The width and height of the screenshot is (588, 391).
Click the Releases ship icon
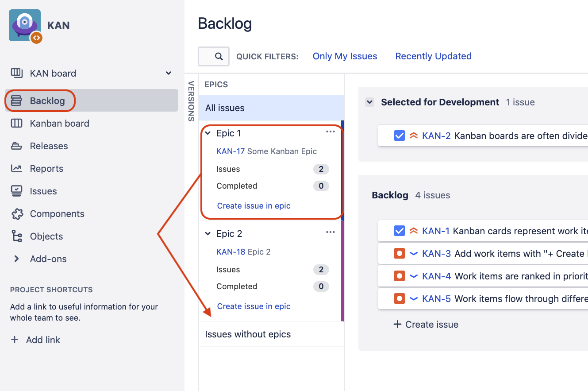tap(16, 146)
